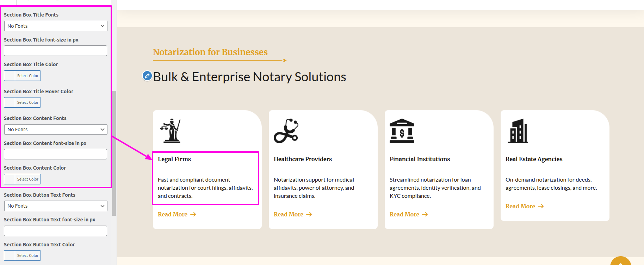
Task: Click the arrow beside Real Estate Read More
Action: (541, 206)
